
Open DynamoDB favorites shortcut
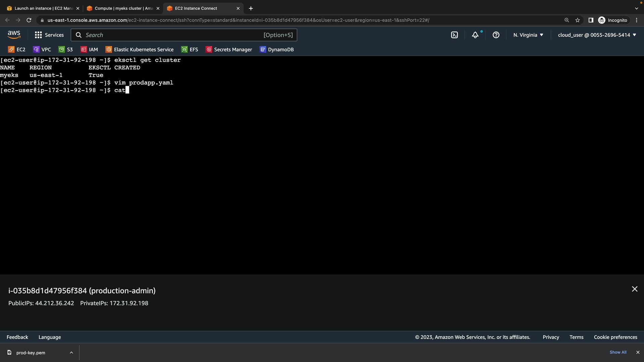click(x=277, y=50)
